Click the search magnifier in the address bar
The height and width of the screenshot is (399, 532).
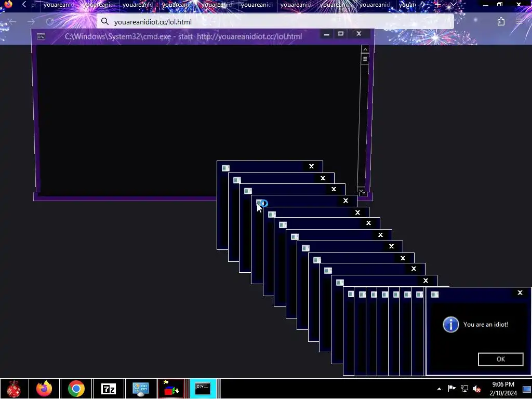105,22
